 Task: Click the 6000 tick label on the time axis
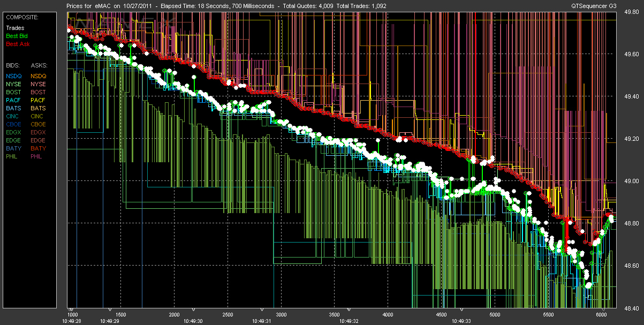[x=602, y=314]
